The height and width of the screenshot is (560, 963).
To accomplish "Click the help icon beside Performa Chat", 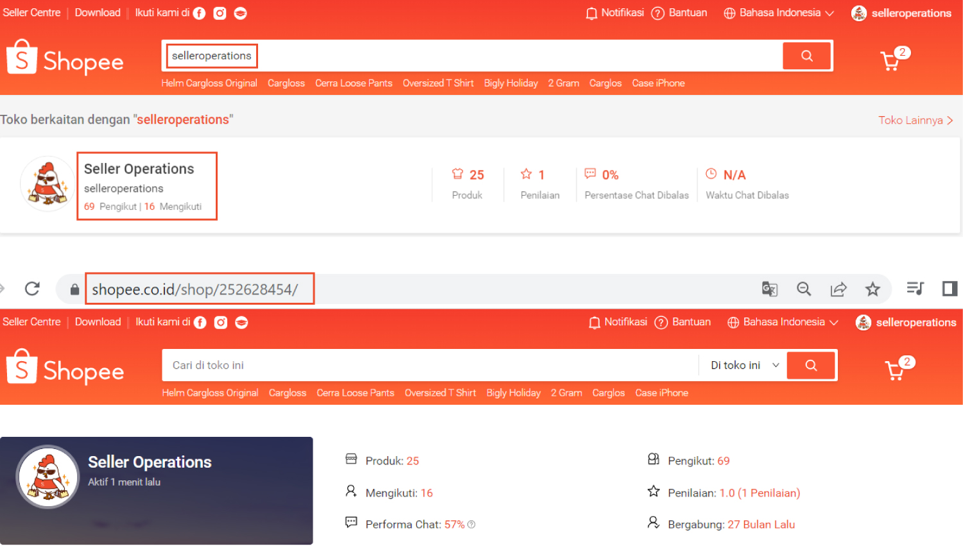I will tap(471, 525).
